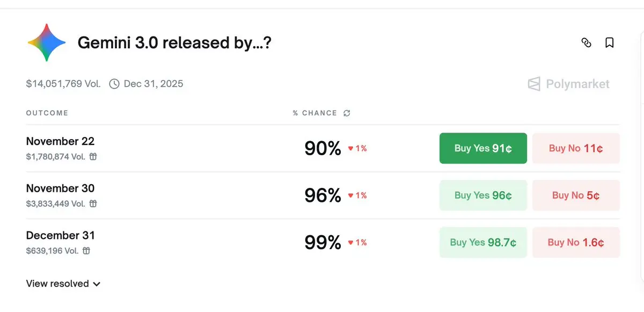This screenshot has height=312, width=644.
Task: Click the copy link icon
Action: click(x=587, y=43)
